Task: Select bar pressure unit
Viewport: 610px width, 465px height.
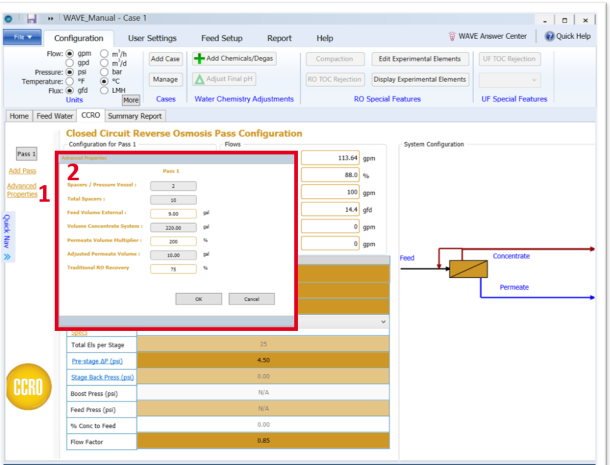Action: [104, 72]
